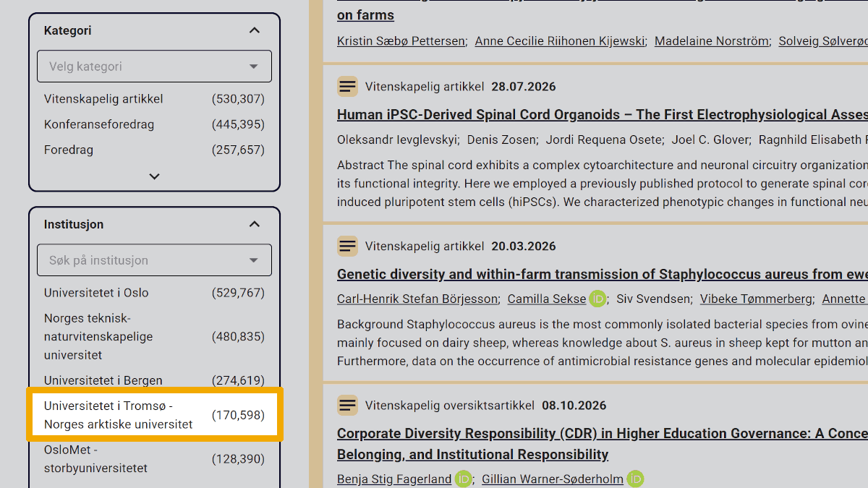
Task: Filter by Konferanseforedrag category
Action: (154, 124)
